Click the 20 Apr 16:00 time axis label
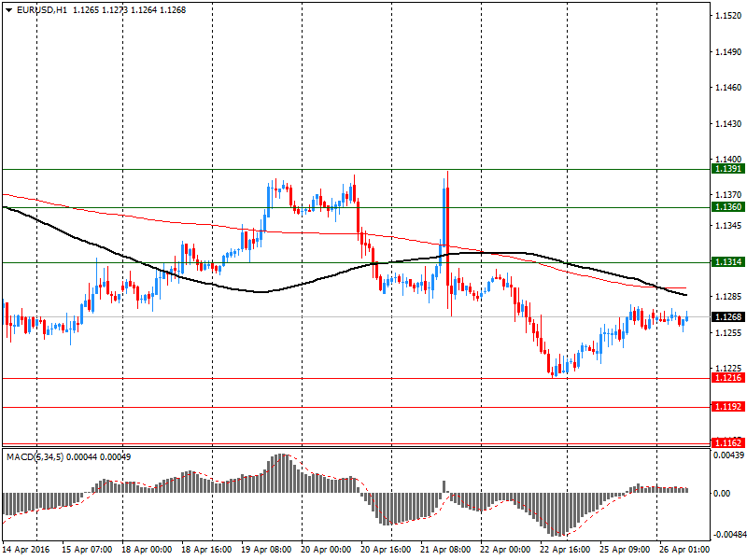This screenshot has width=747, height=560. coord(386,550)
